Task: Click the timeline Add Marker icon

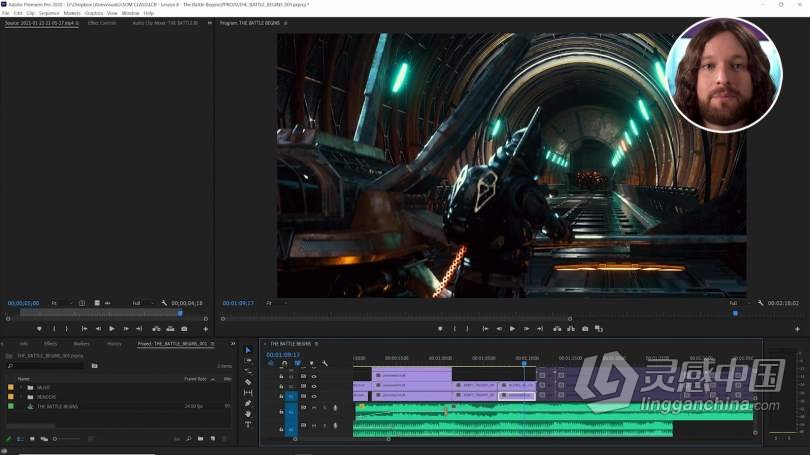Action: (311, 364)
